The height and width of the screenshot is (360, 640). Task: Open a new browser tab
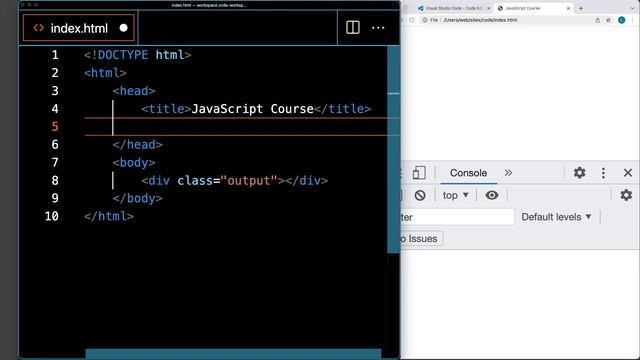pos(581,8)
